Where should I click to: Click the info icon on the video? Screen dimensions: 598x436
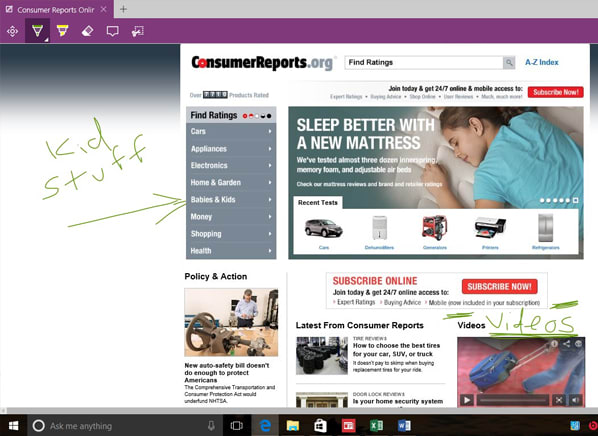[554, 344]
